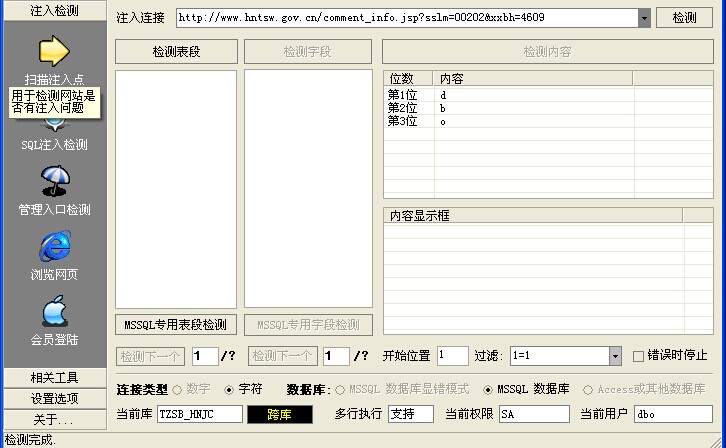The image size is (726, 448).
Task: Select the 第2位 row
Action: tap(548, 108)
